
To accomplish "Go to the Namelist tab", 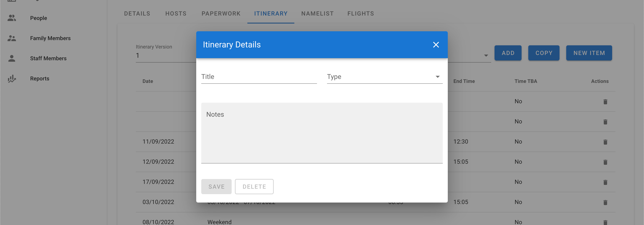I will pyautogui.click(x=317, y=13).
